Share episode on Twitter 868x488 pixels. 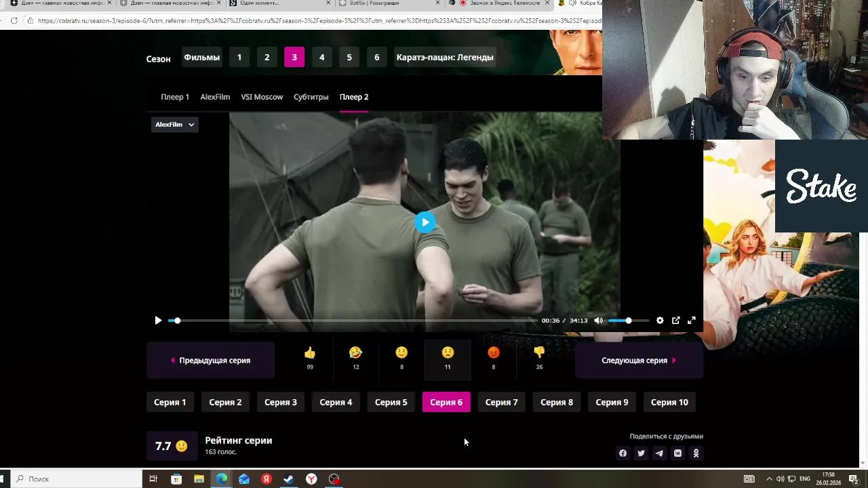pyautogui.click(x=641, y=453)
